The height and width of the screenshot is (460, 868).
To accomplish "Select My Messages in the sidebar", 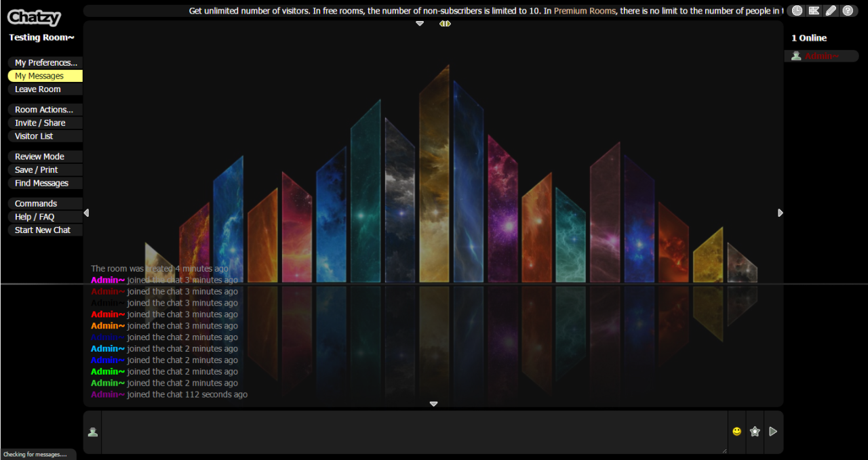I will point(45,76).
